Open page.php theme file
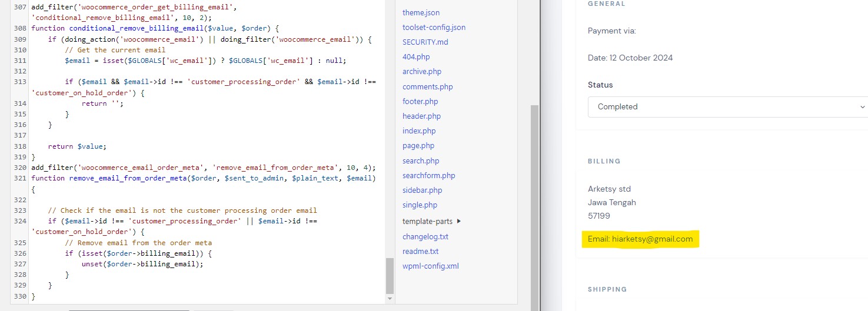 coord(418,145)
